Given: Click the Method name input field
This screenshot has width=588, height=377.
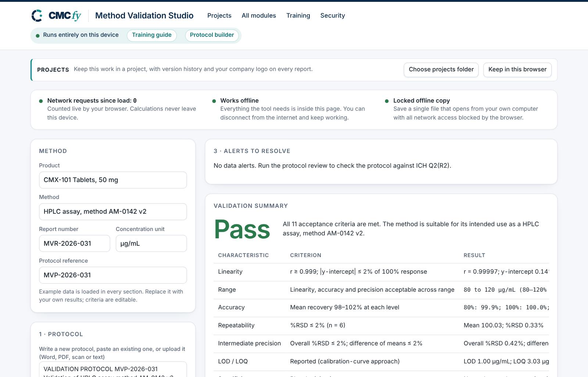Looking at the screenshot, I should point(113,211).
